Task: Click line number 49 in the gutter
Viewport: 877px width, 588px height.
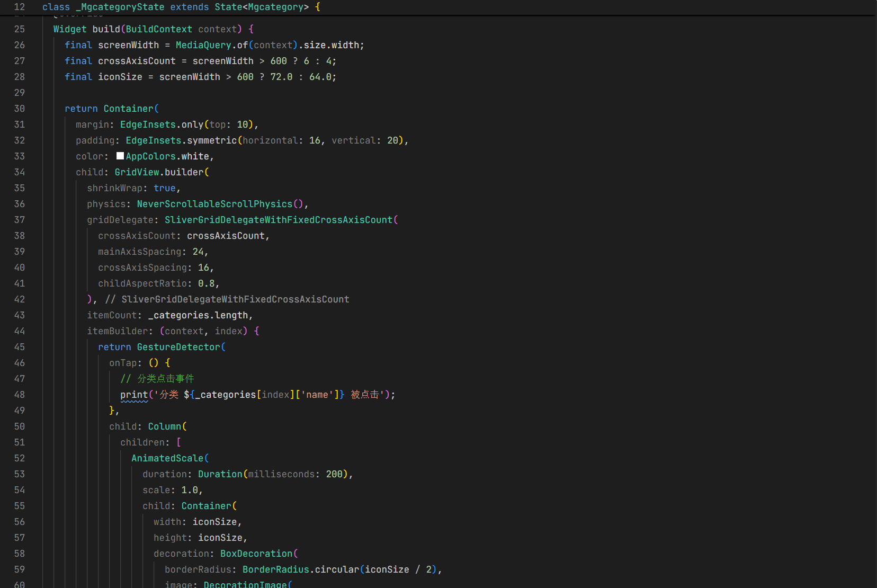Action: point(20,411)
